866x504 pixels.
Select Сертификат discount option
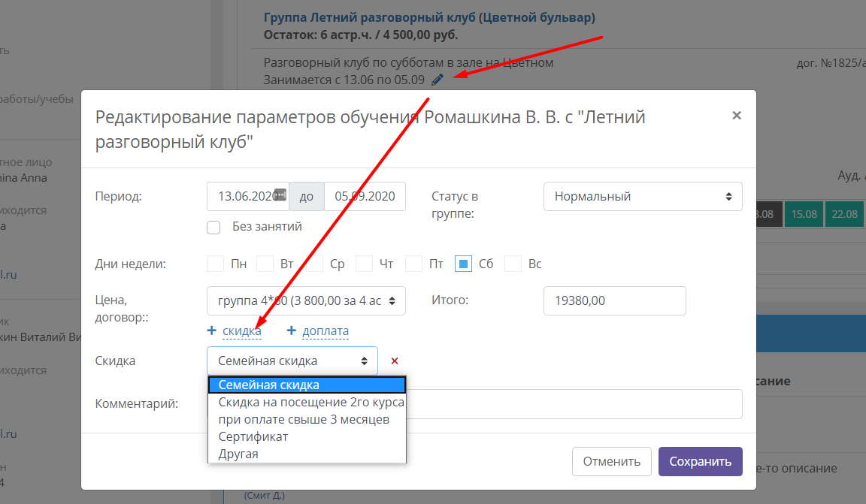pyautogui.click(x=307, y=436)
